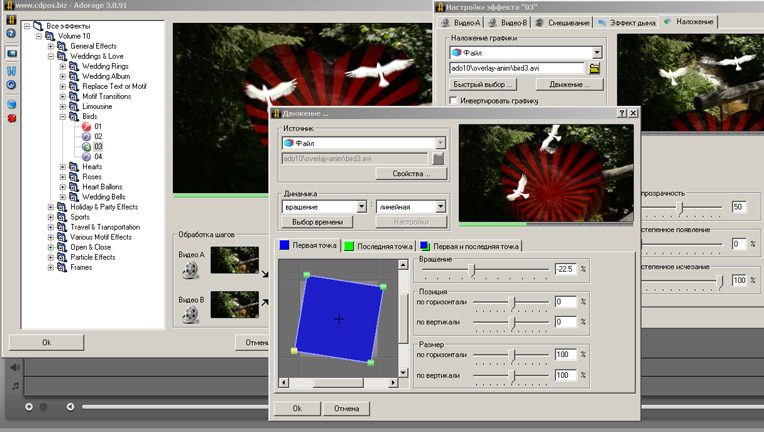Enable the Инвертировать графику checkbox
The image size is (764, 432).
(454, 101)
